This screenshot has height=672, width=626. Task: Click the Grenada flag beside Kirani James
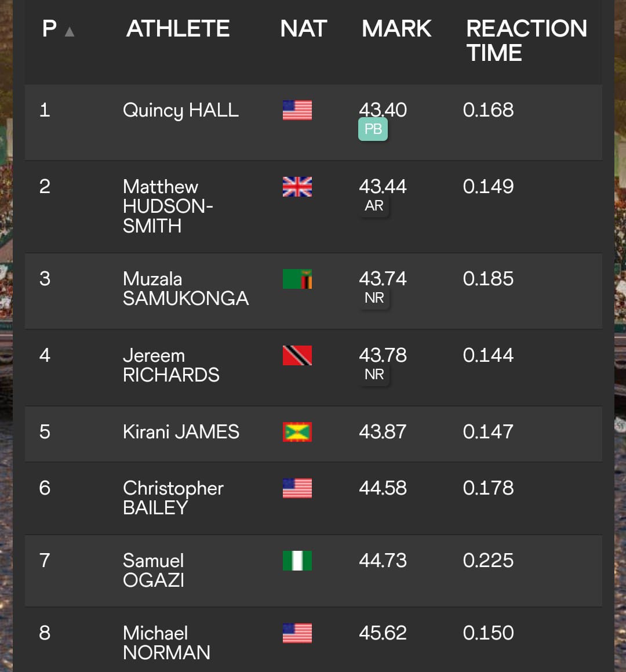coord(297,432)
